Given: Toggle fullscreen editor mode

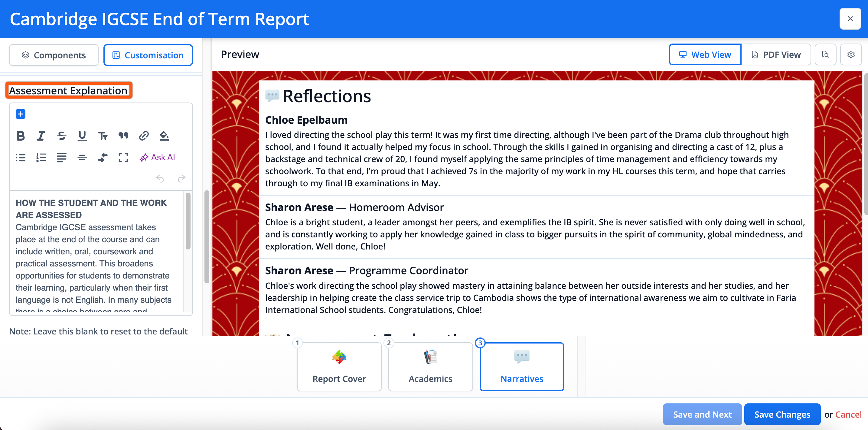Looking at the screenshot, I should coord(123,157).
